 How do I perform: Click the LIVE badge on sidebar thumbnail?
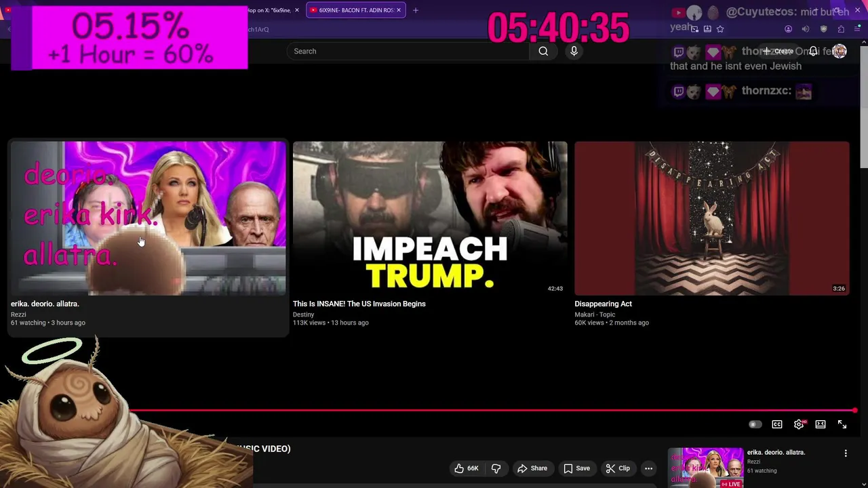click(x=731, y=484)
